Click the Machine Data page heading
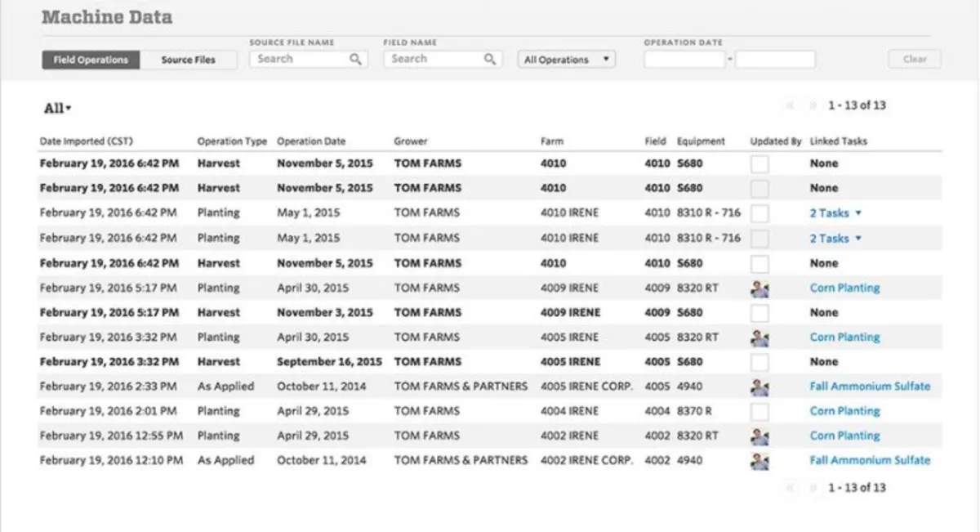Screen dimensions: 980x532 tap(107, 17)
